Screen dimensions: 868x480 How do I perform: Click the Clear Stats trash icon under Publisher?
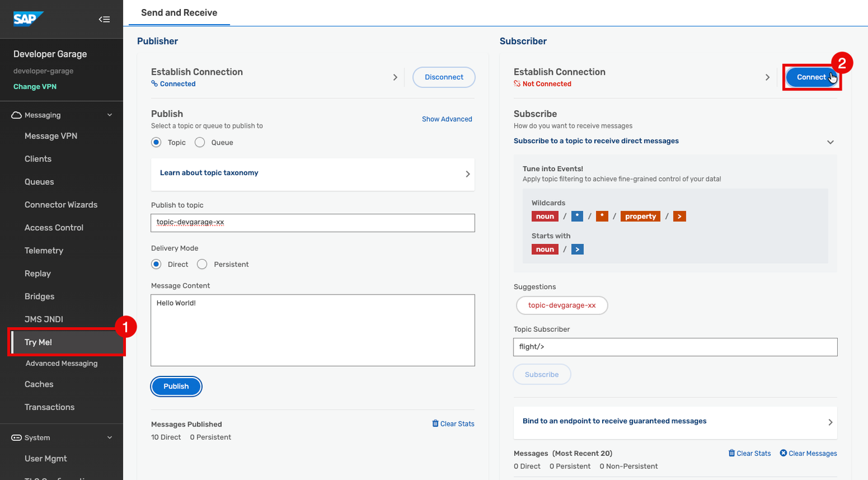(x=435, y=423)
